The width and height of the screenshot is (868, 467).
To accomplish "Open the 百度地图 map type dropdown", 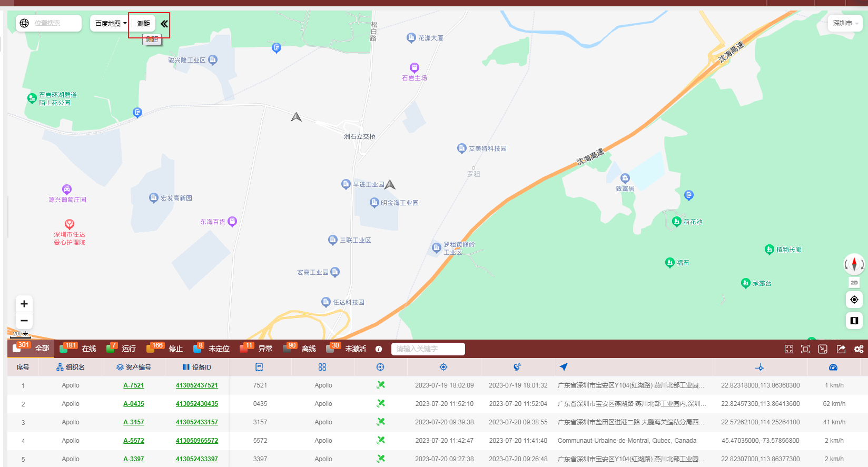I will 111,24.
